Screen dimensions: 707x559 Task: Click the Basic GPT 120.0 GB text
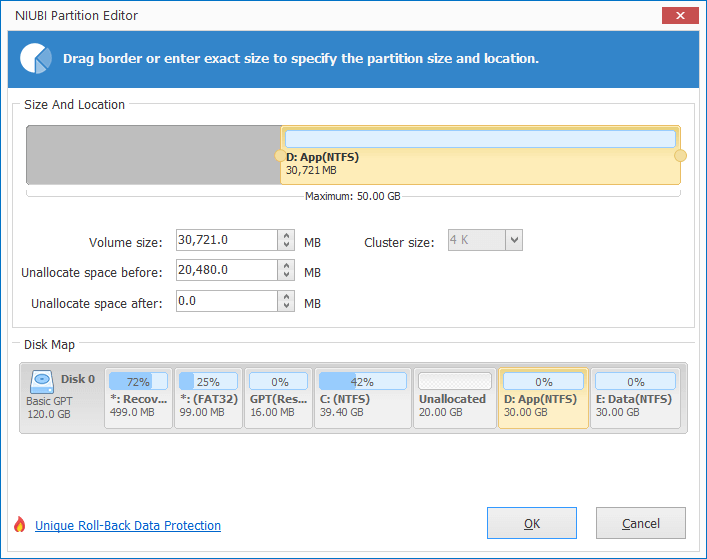pyautogui.click(x=49, y=408)
